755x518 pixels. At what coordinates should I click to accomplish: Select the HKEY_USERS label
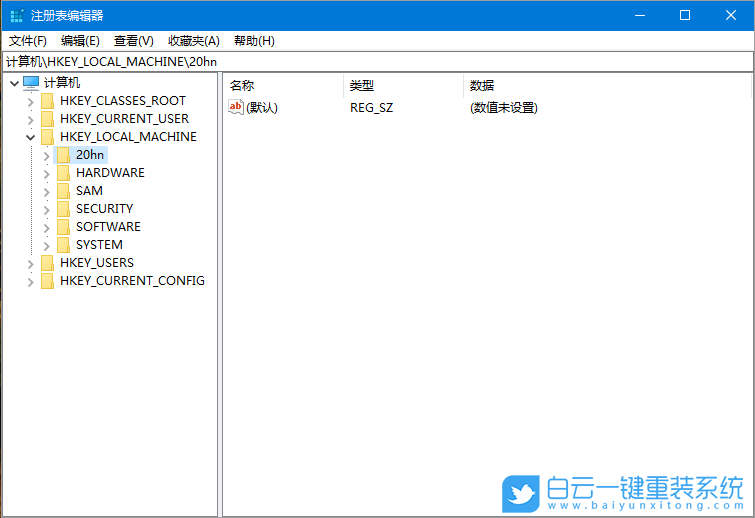[97, 262]
